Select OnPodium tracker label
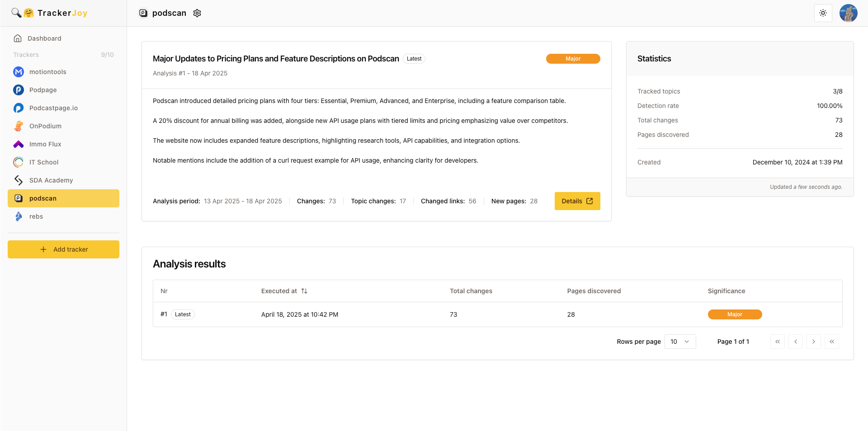This screenshot has height=431, width=868. (45, 126)
